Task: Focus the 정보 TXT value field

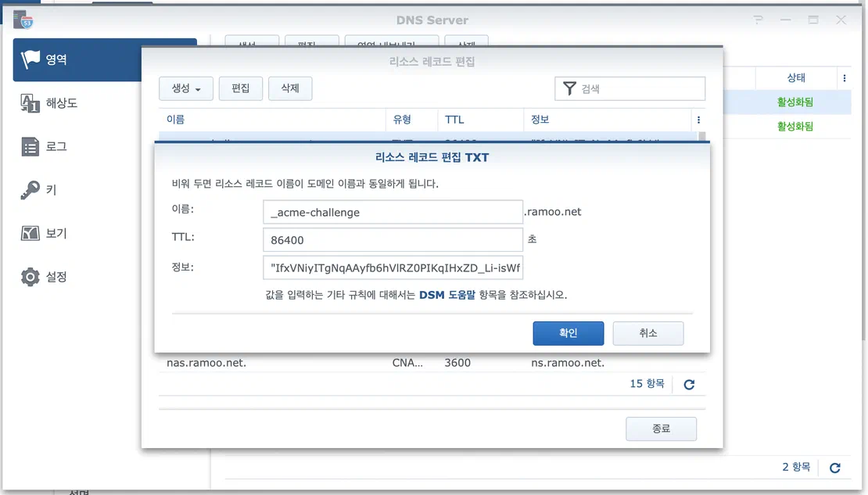Action: pos(393,268)
